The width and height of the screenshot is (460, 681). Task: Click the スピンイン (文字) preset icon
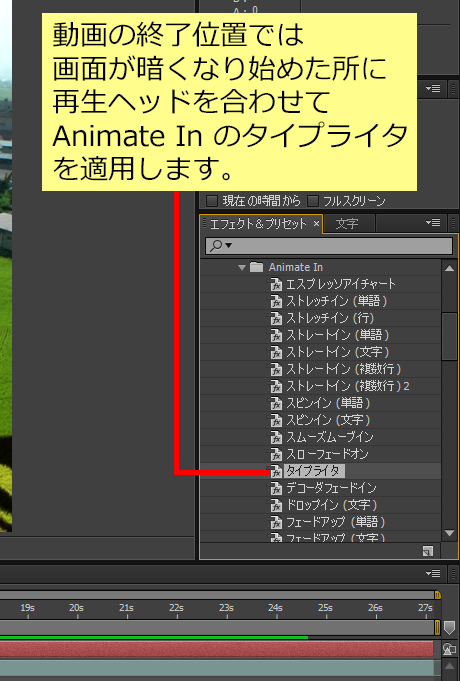click(276, 420)
